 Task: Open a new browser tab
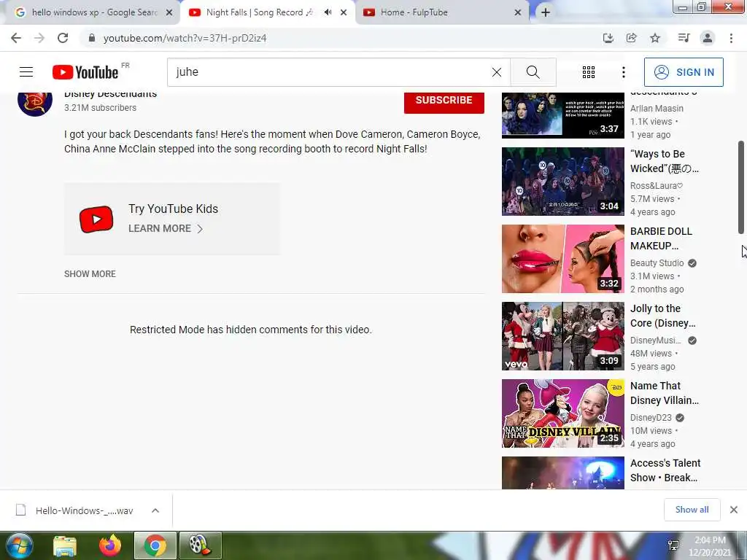click(546, 12)
